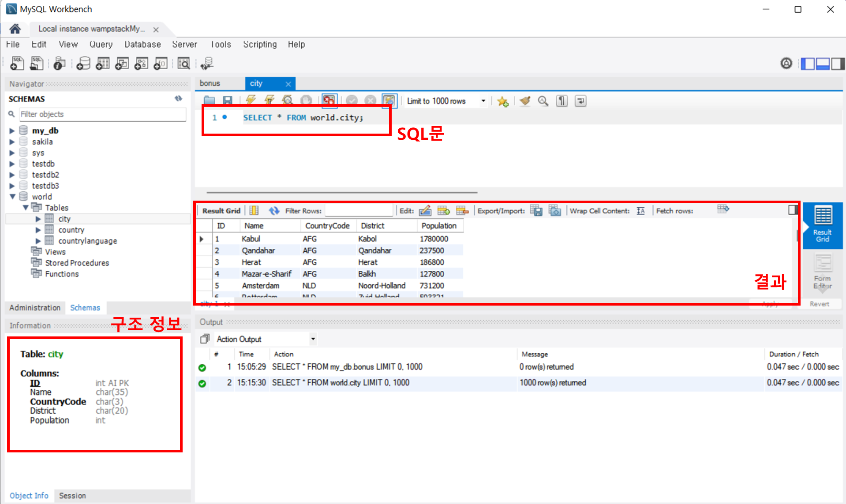Create a new table icon

pos(102,63)
